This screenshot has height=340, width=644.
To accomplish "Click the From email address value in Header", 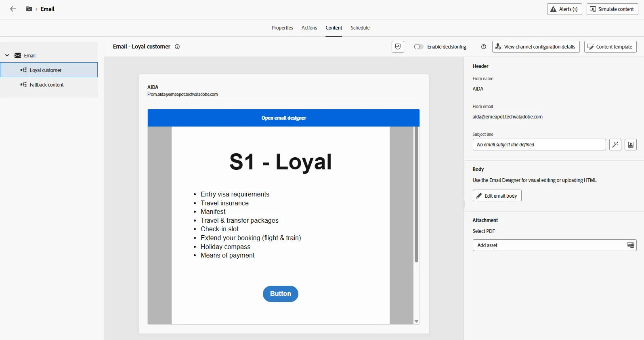I will point(508,117).
